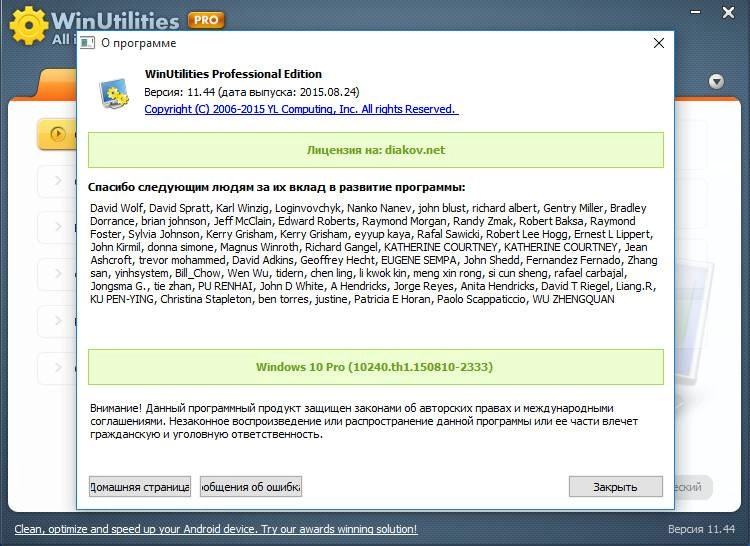Click the WinUtilities yellow gear logo

(28, 25)
